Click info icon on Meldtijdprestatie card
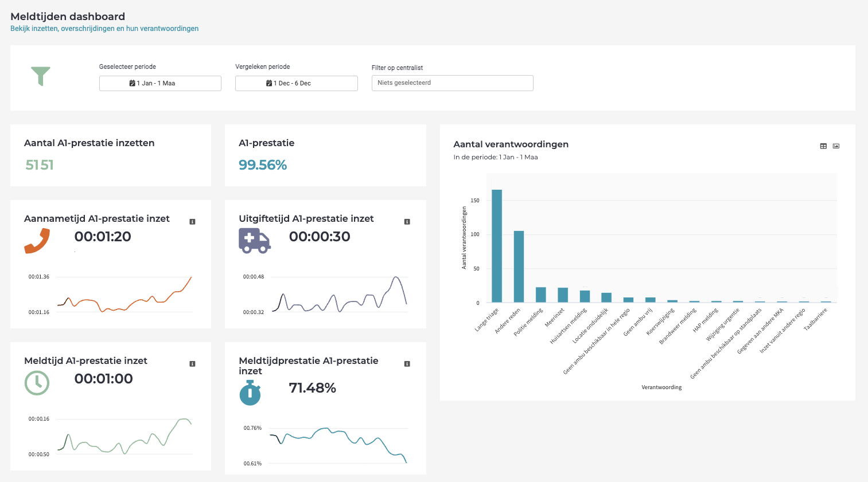This screenshot has width=868, height=482. click(407, 364)
